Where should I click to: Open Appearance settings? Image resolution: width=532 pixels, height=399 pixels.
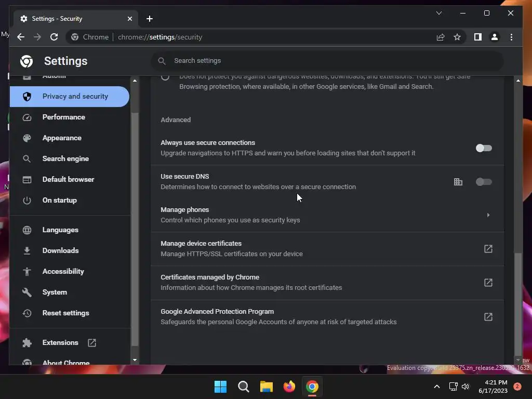tap(69, 138)
